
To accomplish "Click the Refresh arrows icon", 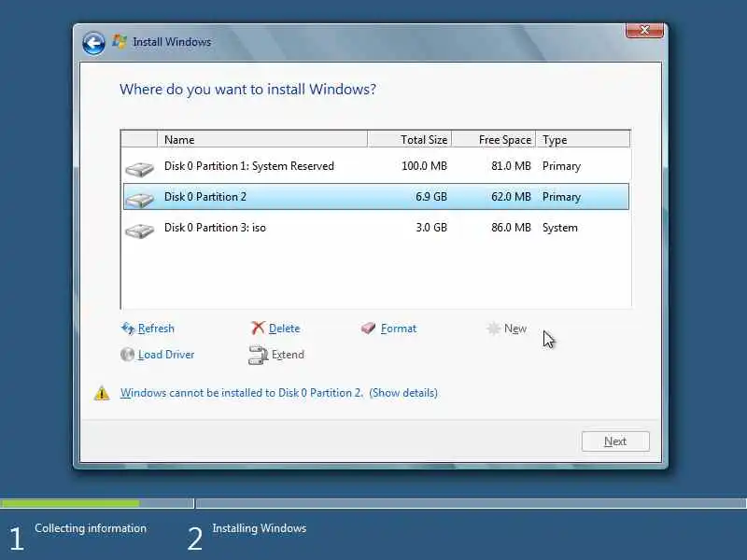I will coord(128,329).
